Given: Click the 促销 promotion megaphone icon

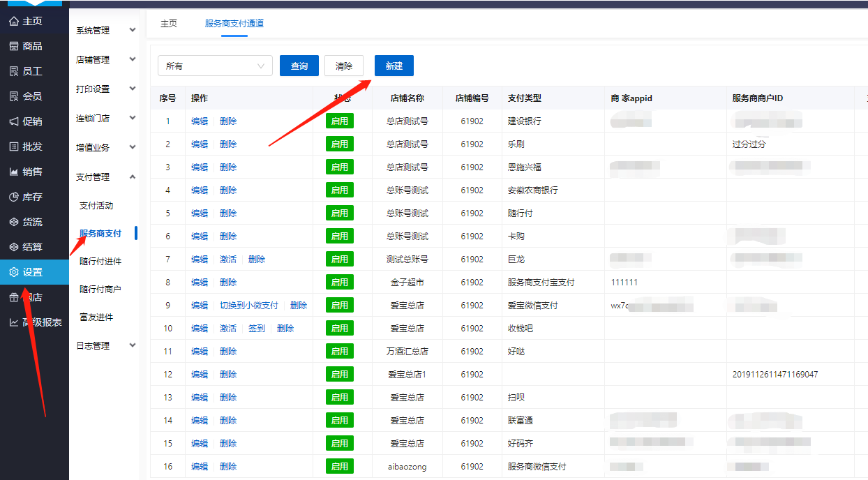Looking at the screenshot, I should pos(13,121).
